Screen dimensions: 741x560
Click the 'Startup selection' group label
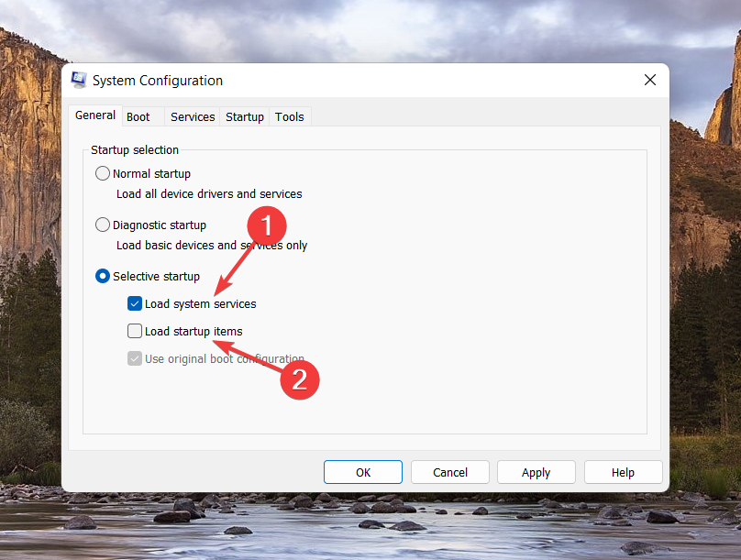135,149
